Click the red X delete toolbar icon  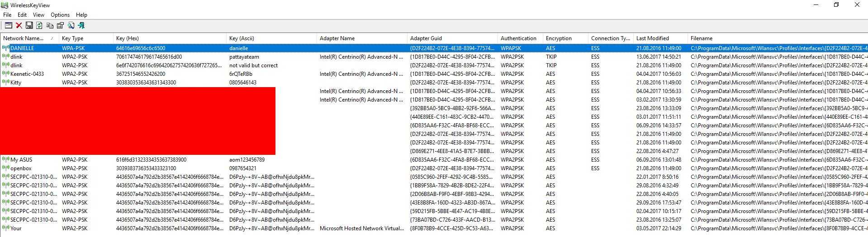coord(19,26)
